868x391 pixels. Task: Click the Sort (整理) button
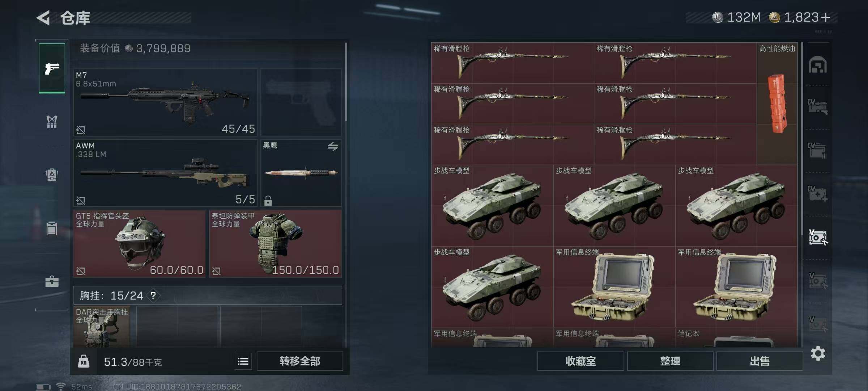[670, 361]
